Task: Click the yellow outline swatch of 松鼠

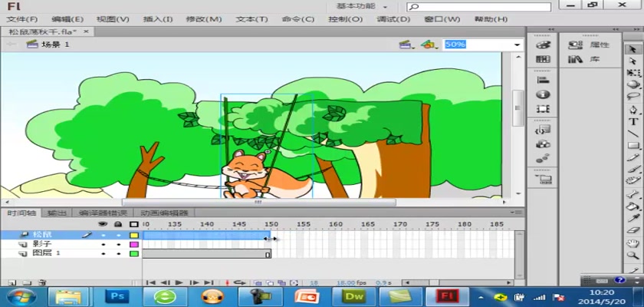Action: tap(134, 235)
